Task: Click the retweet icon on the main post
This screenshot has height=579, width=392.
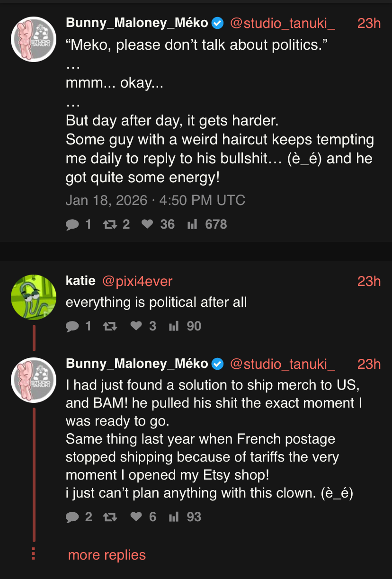Action: pyautogui.click(x=110, y=224)
